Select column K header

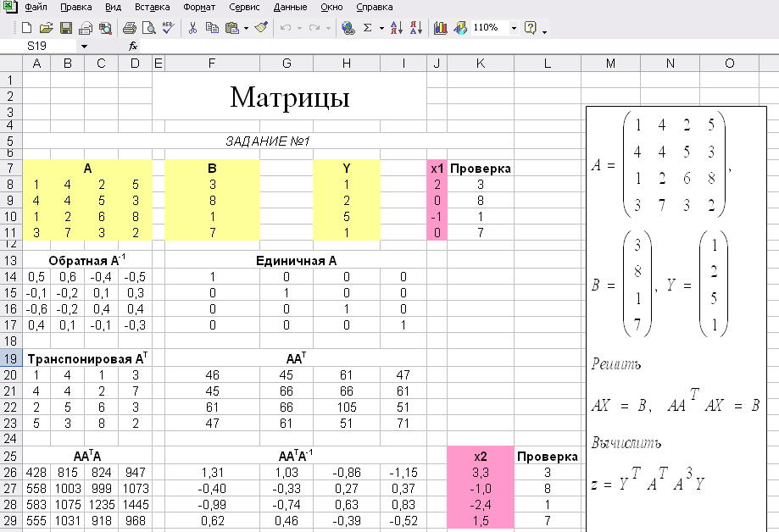(481, 63)
